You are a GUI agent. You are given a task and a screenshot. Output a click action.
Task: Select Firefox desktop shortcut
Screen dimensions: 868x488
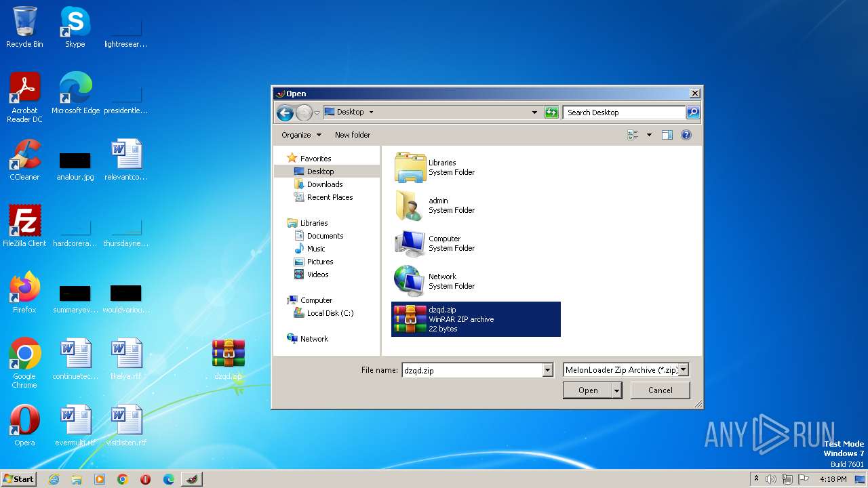tap(24, 292)
